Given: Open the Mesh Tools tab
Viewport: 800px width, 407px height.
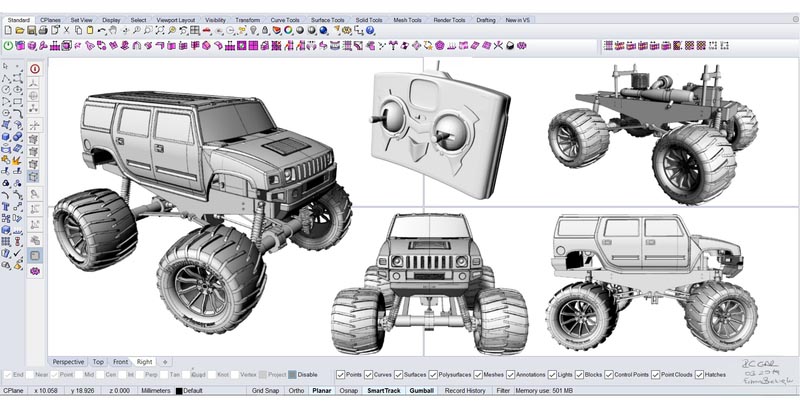Looking at the screenshot, I should coord(407,20).
